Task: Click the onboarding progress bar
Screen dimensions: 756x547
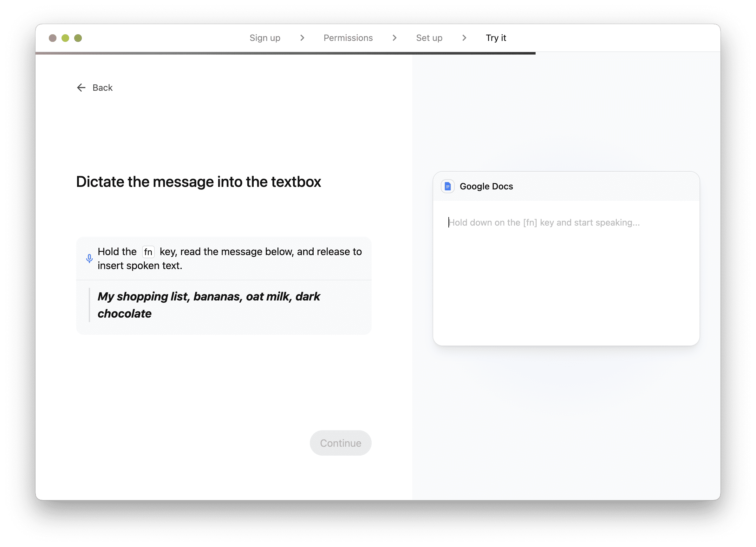Action: [285, 53]
